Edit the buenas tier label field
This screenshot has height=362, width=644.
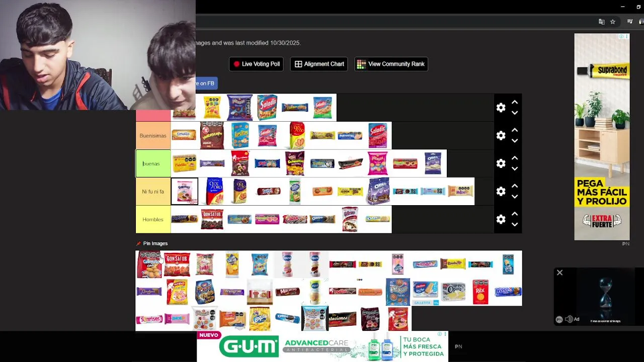(153, 163)
